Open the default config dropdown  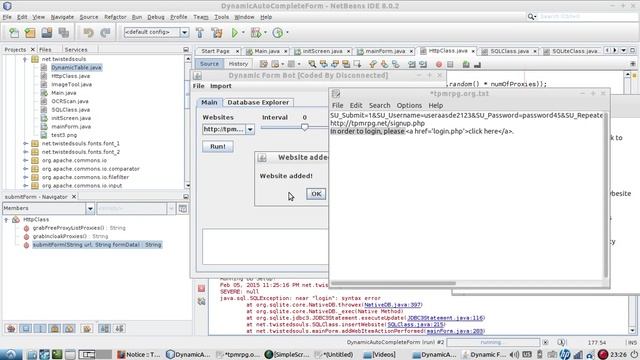point(184,32)
